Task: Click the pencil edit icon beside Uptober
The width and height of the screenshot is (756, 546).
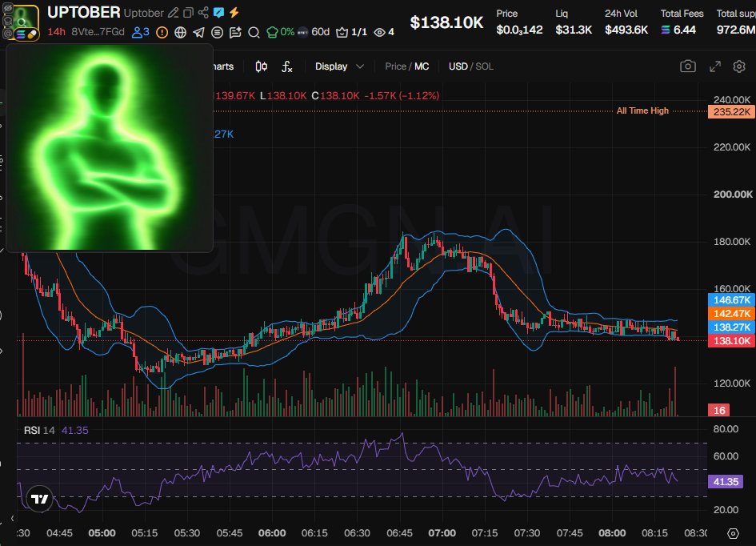Action: point(173,13)
